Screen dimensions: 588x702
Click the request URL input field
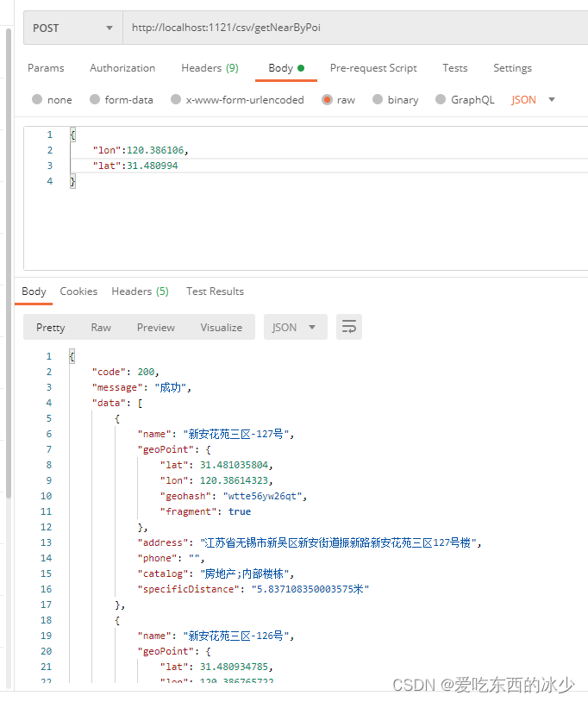click(302, 27)
